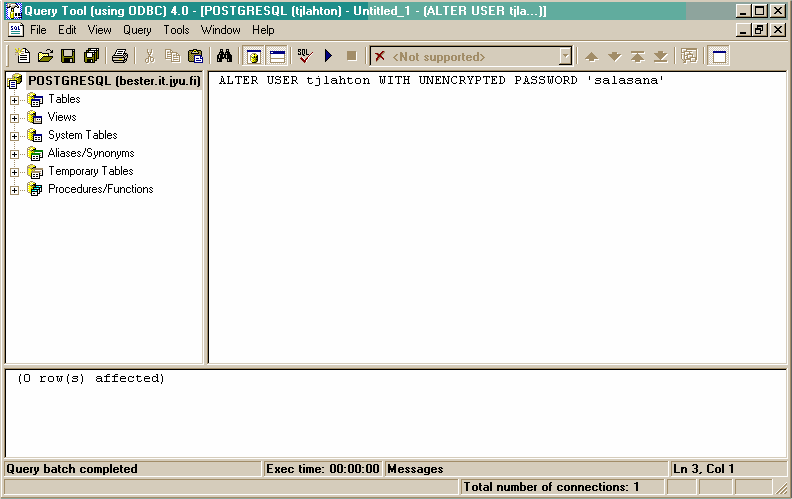Open the File menu
Screen dimensions: 792x499
click(38, 30)
